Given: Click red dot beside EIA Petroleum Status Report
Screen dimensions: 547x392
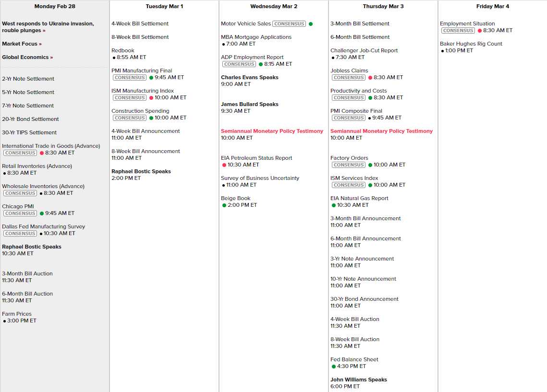Looking at the screenshot, I should [224, 165].
